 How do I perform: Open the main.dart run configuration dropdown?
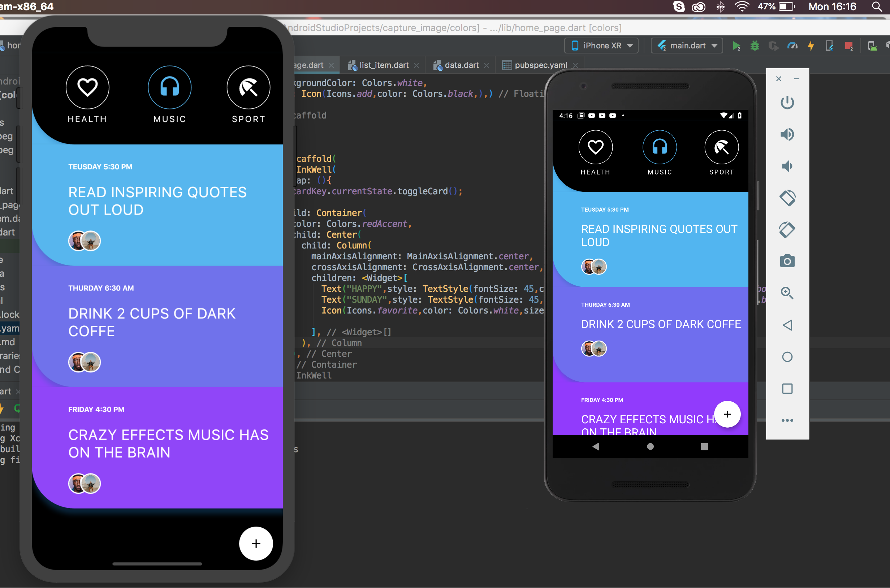[x=687, y=46]
